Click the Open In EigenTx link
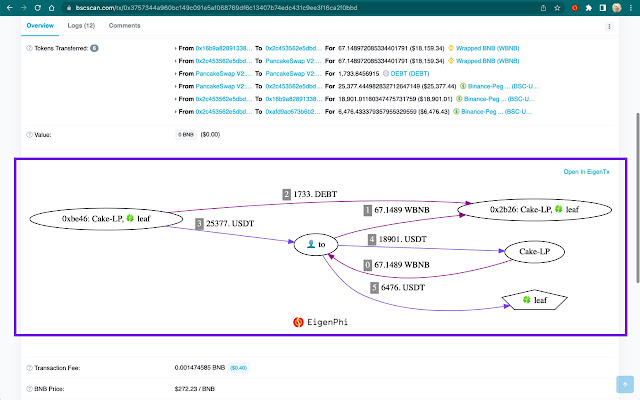The height and width of the screenshot is (400, 640). [587, 172]
